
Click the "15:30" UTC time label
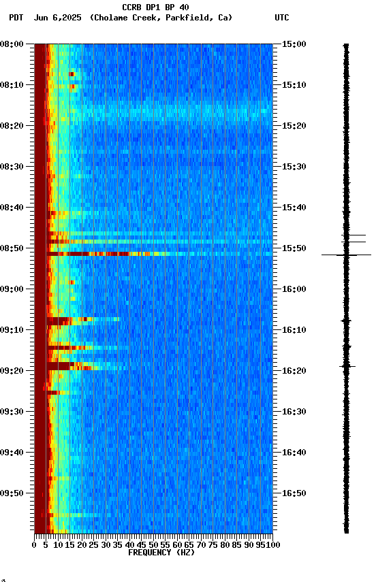pyautogui.click(x=294, y=167)
